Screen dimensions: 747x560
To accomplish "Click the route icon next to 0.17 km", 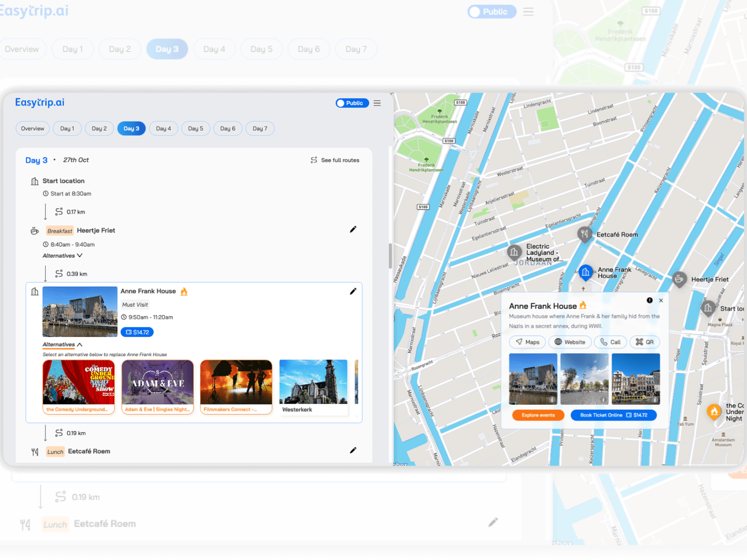I will click(59, 212).
